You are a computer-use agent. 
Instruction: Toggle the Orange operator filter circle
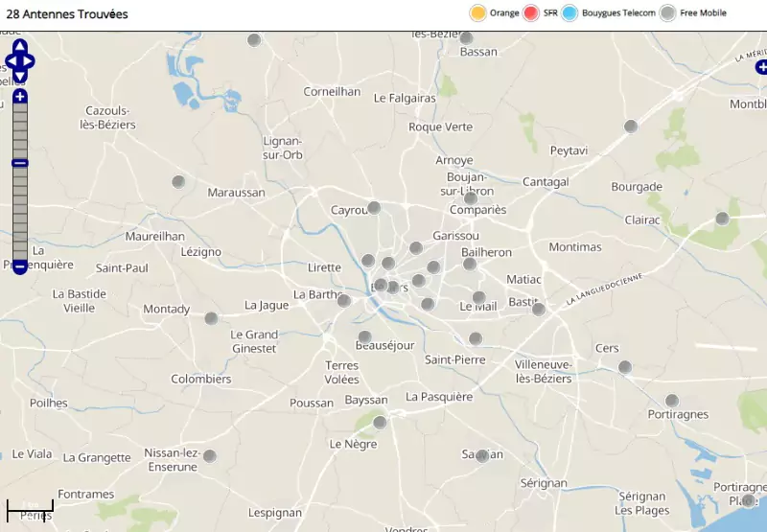click(477, 13)
